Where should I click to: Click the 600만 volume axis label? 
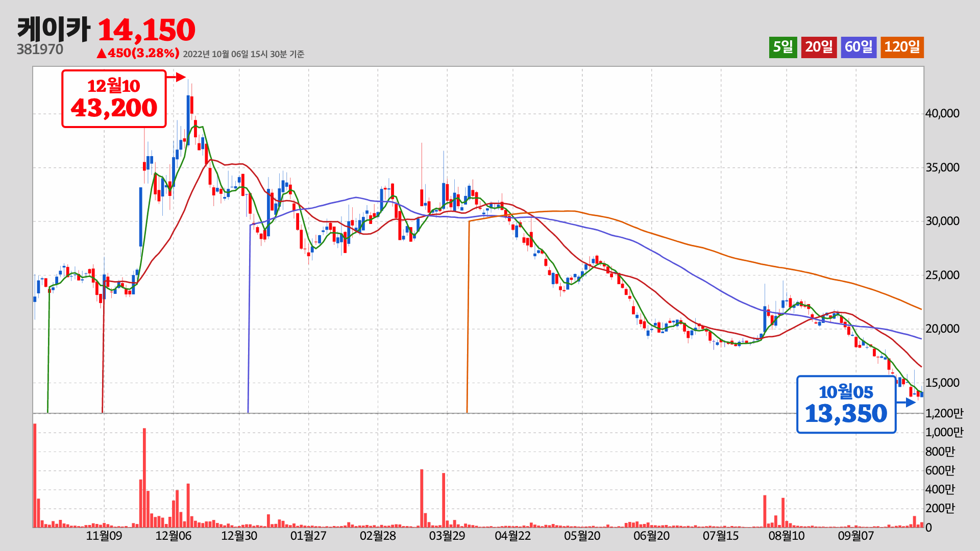click(940, 470)
